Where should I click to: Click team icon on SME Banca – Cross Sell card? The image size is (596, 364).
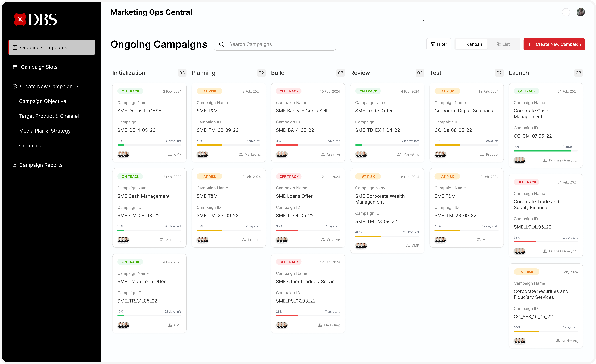pos(323,154)
